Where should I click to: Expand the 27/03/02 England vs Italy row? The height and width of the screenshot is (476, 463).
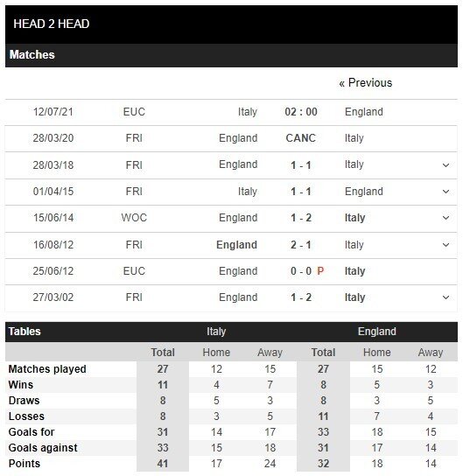(x=445, y=297)
